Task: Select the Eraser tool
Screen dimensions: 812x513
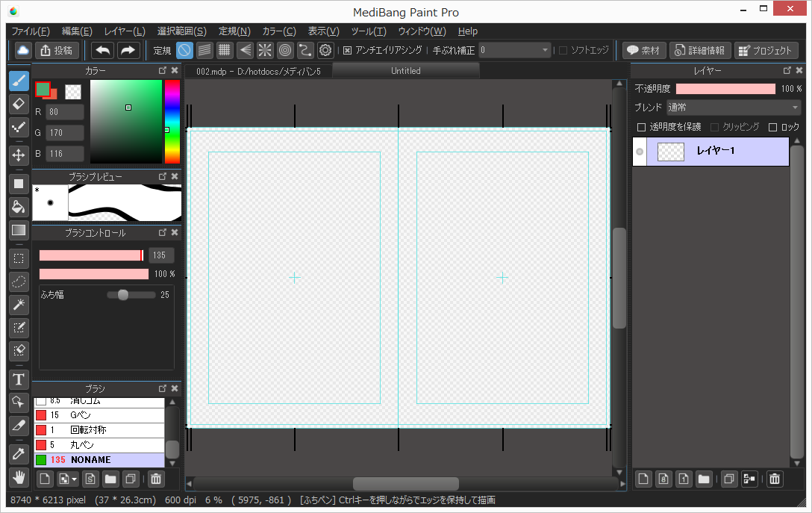Action: pos(19,104)
